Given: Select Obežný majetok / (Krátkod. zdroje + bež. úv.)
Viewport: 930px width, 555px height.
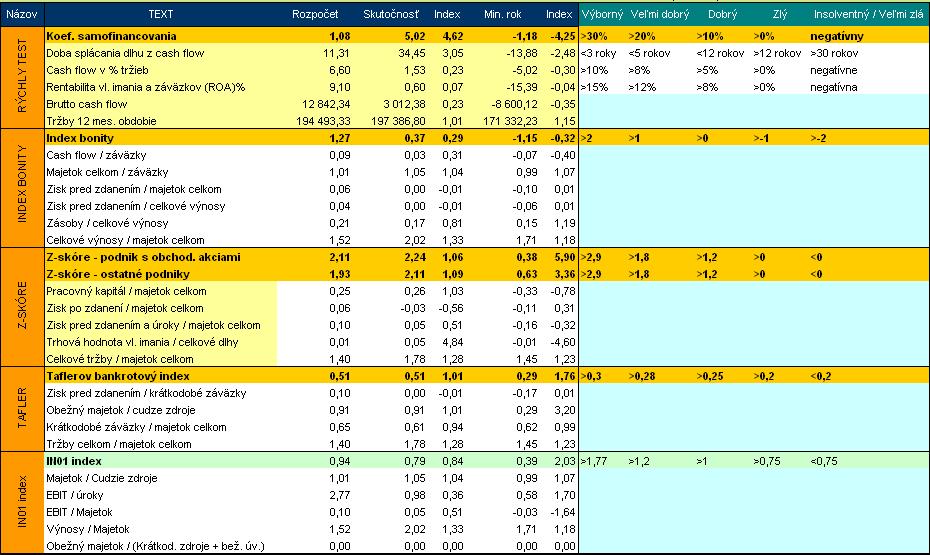Looking at the screenshot, I should (155, 547).
